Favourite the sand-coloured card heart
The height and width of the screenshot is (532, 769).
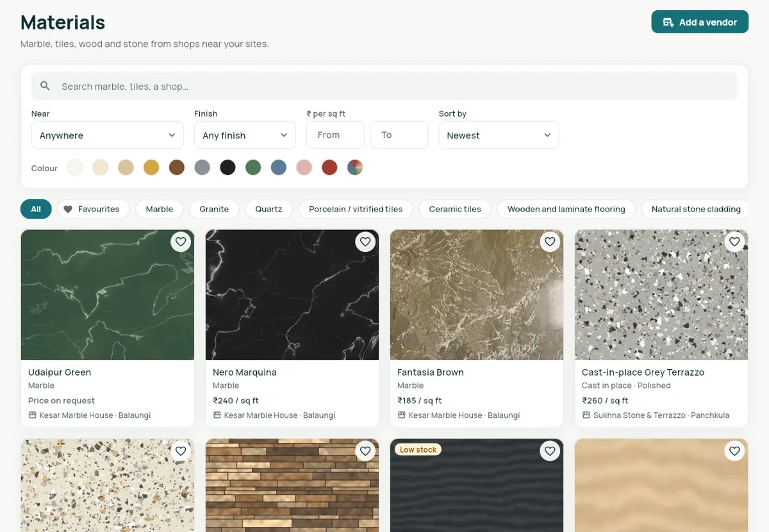tap(734, 451)
